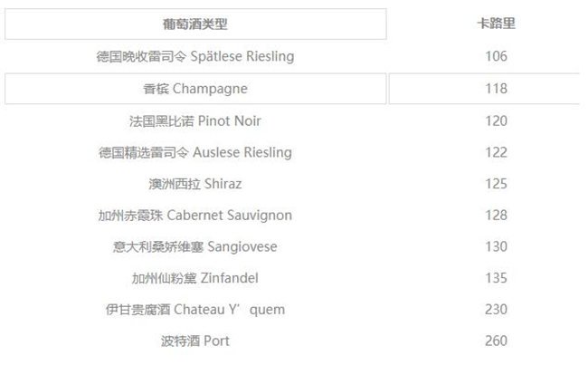This screenshot has height=365, width=588.
Task: Select the Chateau Y'quem row name
Action: (195, 310)
